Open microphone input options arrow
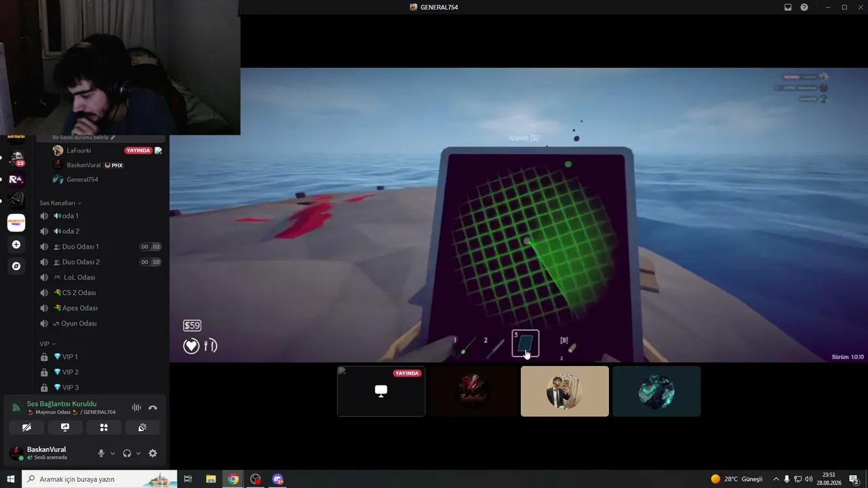 pyautogui.click(x=112, y=453)
